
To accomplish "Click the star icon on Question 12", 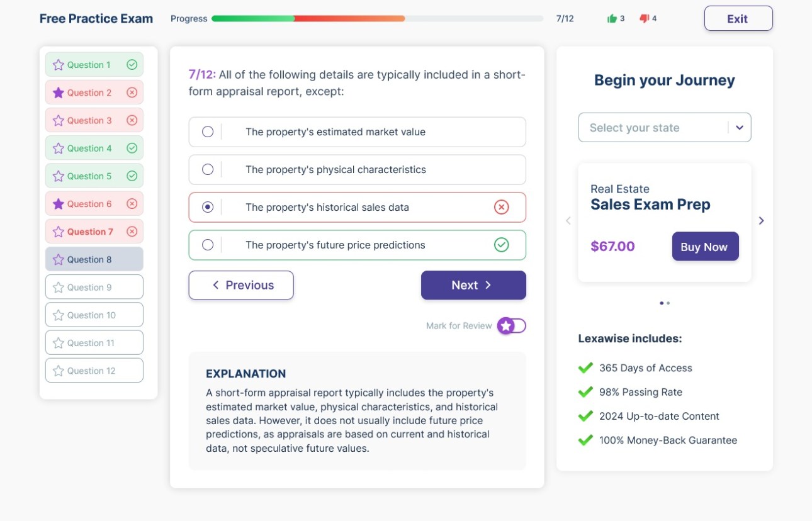I will [59, 371].
